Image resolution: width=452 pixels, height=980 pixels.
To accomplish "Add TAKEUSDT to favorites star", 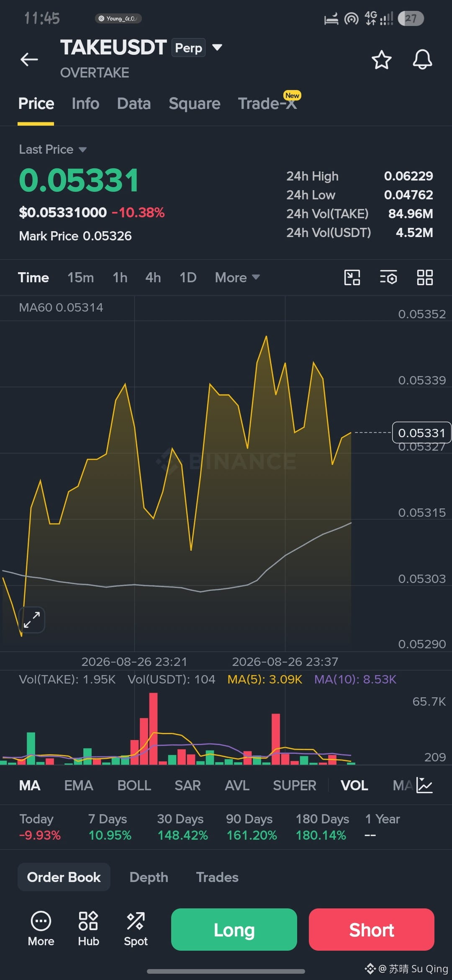I will point(381,59).
